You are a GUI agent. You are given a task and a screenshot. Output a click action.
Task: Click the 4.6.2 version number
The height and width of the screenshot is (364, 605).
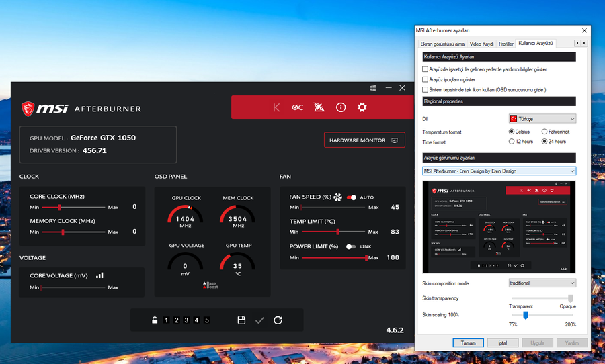click(x=395, y=330)
